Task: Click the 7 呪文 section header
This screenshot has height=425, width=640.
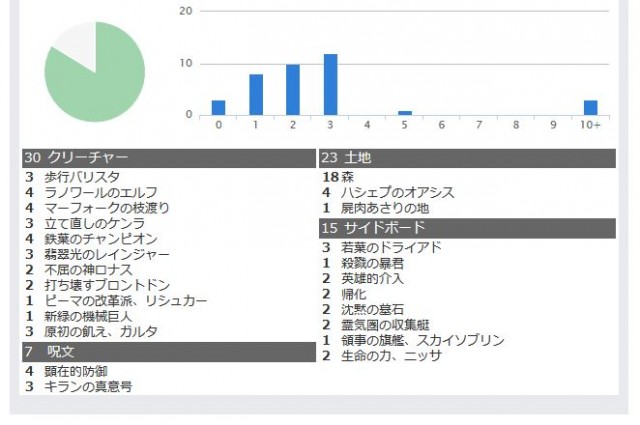Action: [x=169, y=352]
